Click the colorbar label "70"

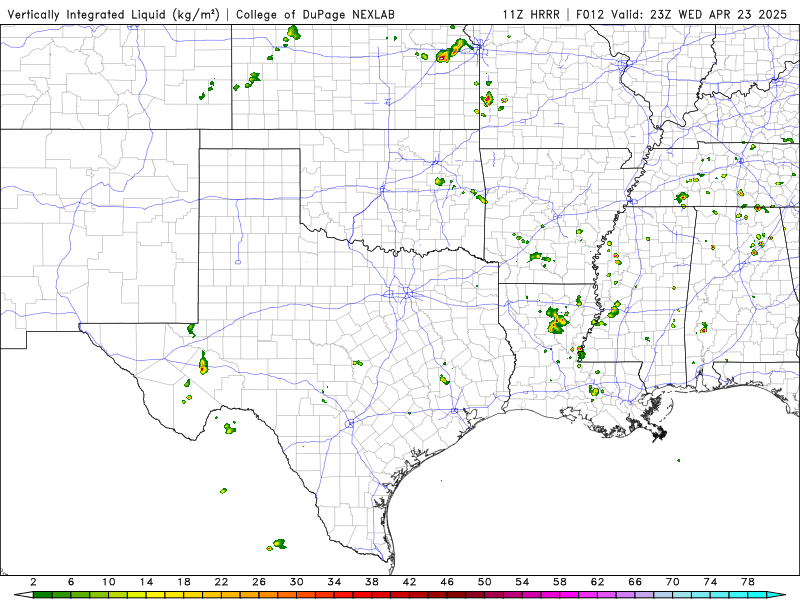click(673, 582)
